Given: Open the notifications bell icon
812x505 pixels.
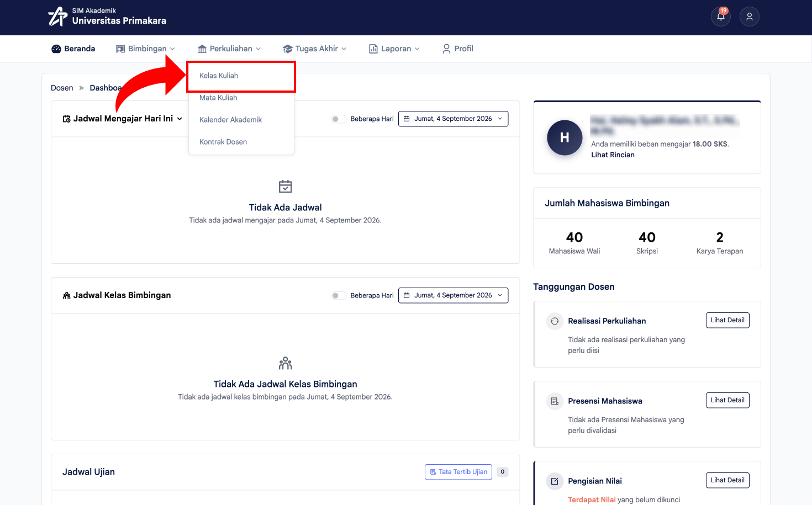Looking at the screenshot, I should coord(721,17).
